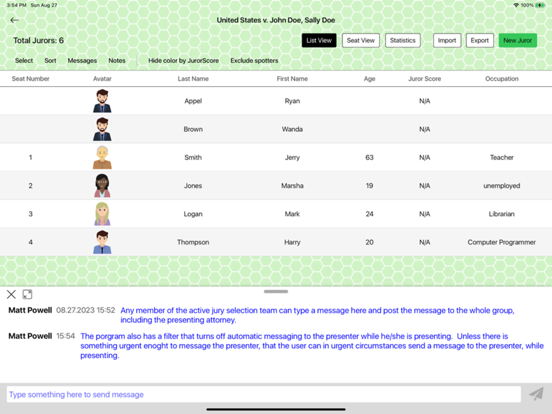
Task: Open the Statistics view
Action: 403,40
